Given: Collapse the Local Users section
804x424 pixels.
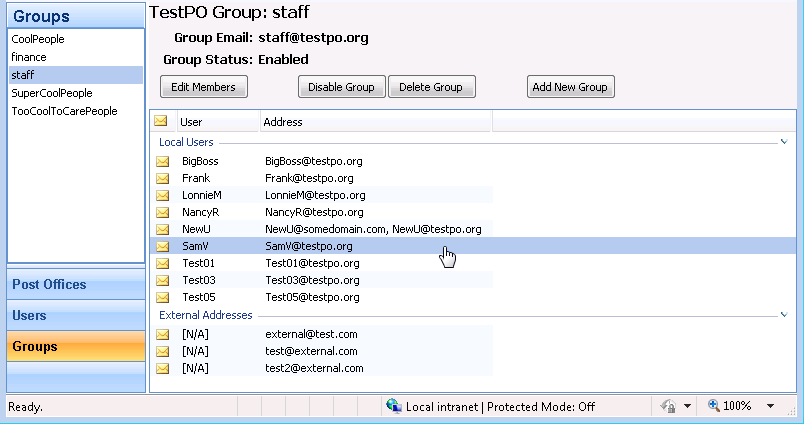Looking at the screenshot, I should pyautogui.click(x=784, y=142).
